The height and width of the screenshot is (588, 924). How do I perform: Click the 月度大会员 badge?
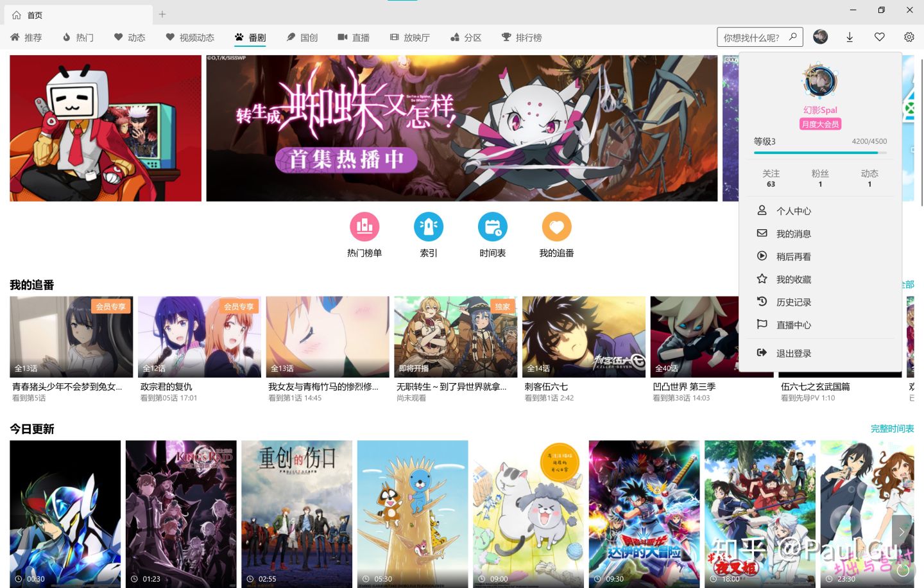(x=820, y=124)
